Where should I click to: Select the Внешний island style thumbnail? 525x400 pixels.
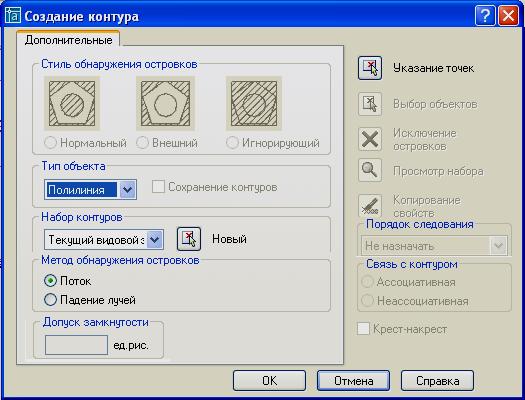click(165, 103)
